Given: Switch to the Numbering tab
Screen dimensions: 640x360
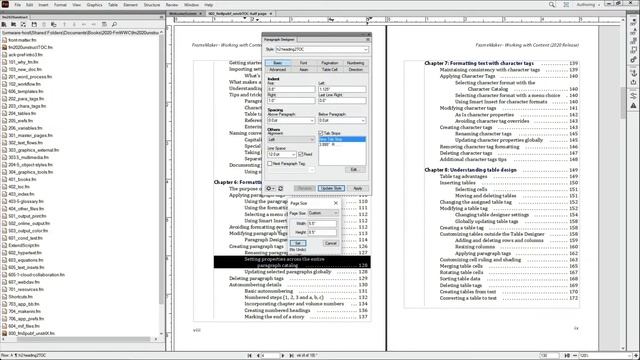Looking at the screenshot, I should pyautogui.click(x=356, y=63).
